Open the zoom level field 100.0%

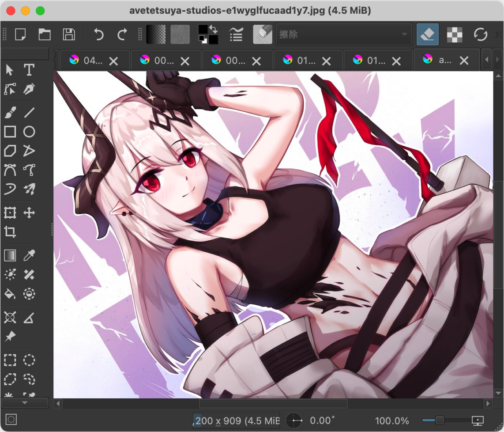[392, 421]
